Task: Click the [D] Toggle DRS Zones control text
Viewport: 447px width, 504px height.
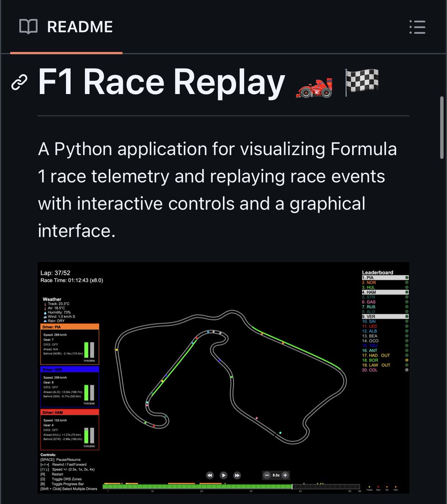Action: coord(61,479)
